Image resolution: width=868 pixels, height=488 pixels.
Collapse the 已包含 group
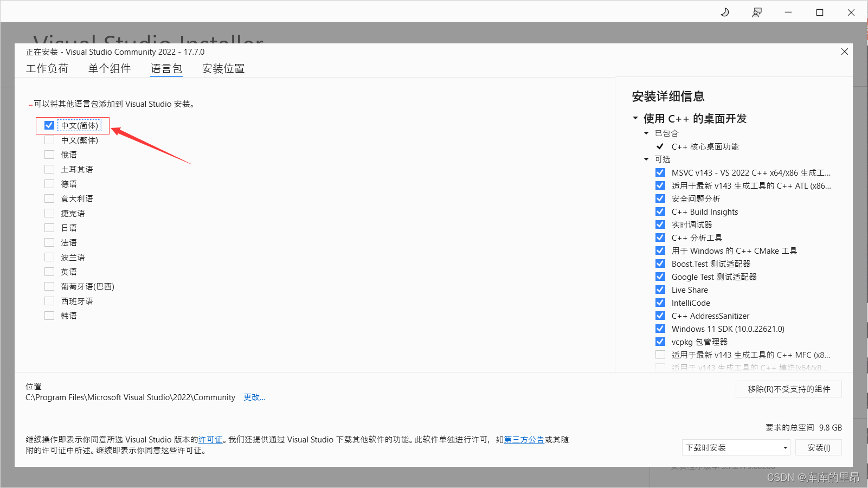coord(646,133)
